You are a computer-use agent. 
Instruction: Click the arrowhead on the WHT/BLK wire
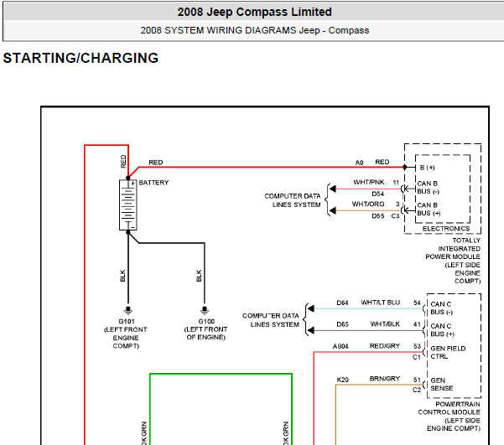tap(310, 330)
